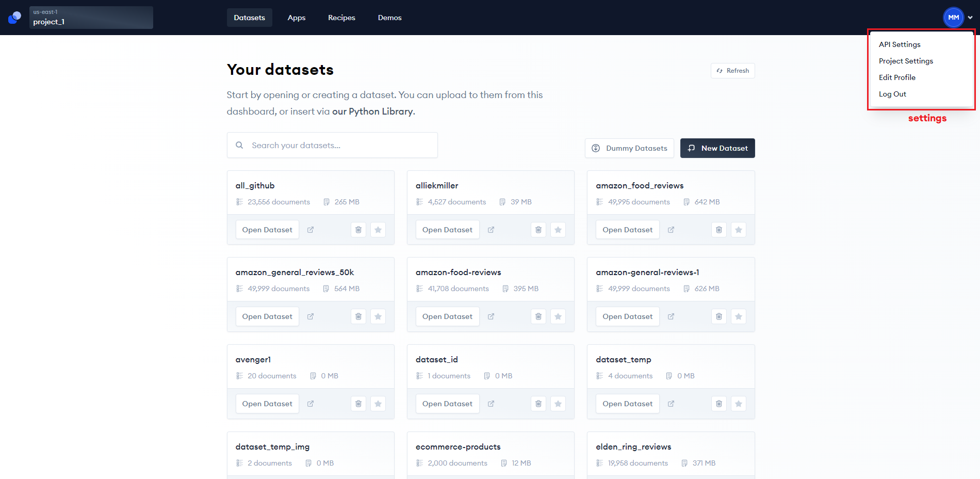
Task: Open external link icon for amazon_food_reviews
Action: (671, 230)
